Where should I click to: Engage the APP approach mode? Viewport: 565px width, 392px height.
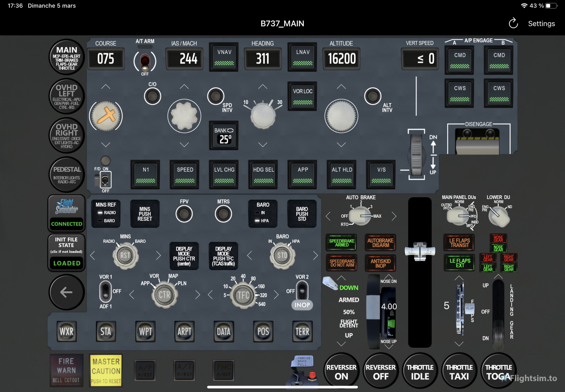(302, 174)
